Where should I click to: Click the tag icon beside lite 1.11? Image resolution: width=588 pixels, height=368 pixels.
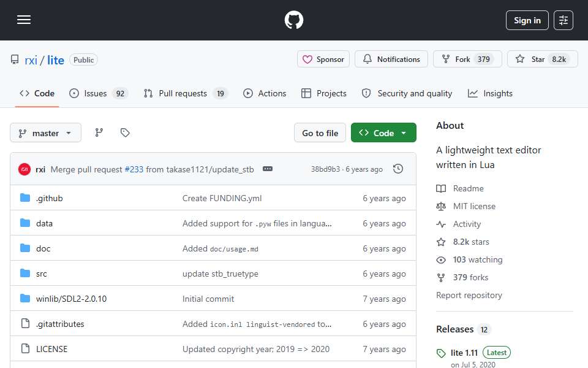click(441, 353)
